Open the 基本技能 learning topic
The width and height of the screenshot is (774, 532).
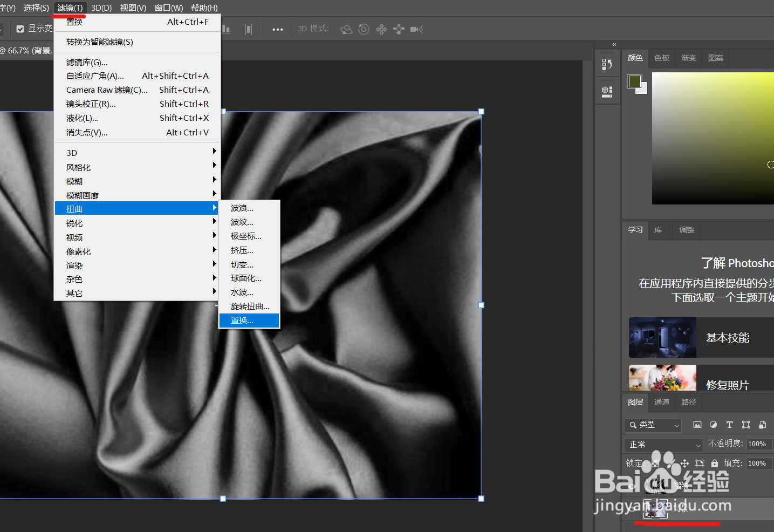click(701, 338)
